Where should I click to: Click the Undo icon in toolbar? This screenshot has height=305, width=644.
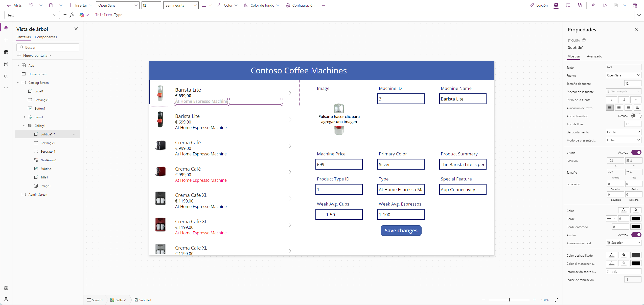coord(31,5)
